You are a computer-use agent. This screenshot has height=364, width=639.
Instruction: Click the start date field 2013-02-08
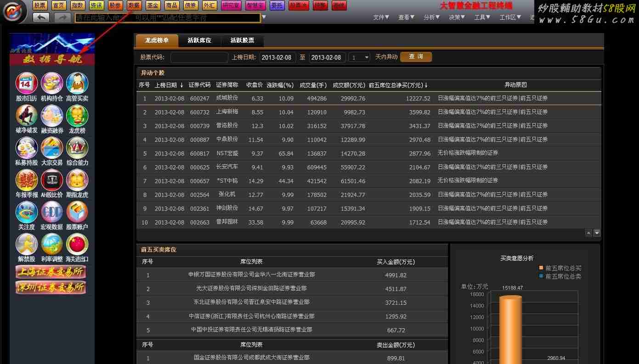tap(278, 57)
